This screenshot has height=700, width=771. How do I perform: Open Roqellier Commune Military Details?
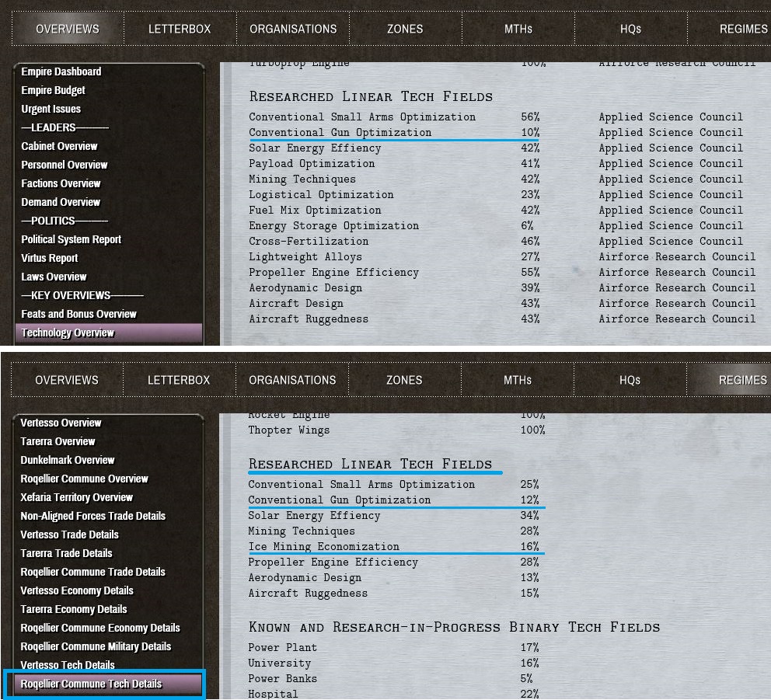(x=96, y=647)
